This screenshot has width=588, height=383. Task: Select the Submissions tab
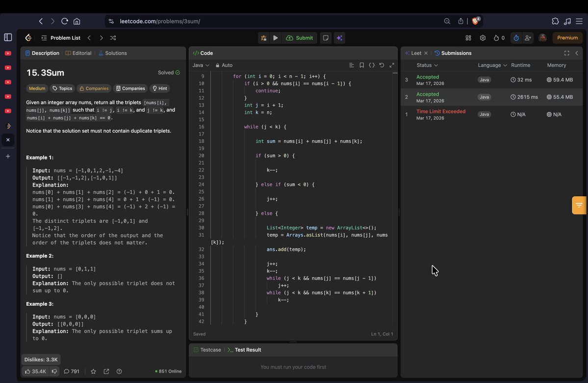(x=453, y=54)
